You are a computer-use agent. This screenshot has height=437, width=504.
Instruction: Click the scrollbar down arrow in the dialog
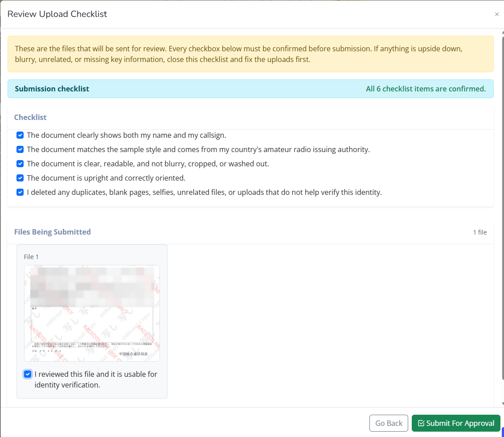tap(502, 404)
